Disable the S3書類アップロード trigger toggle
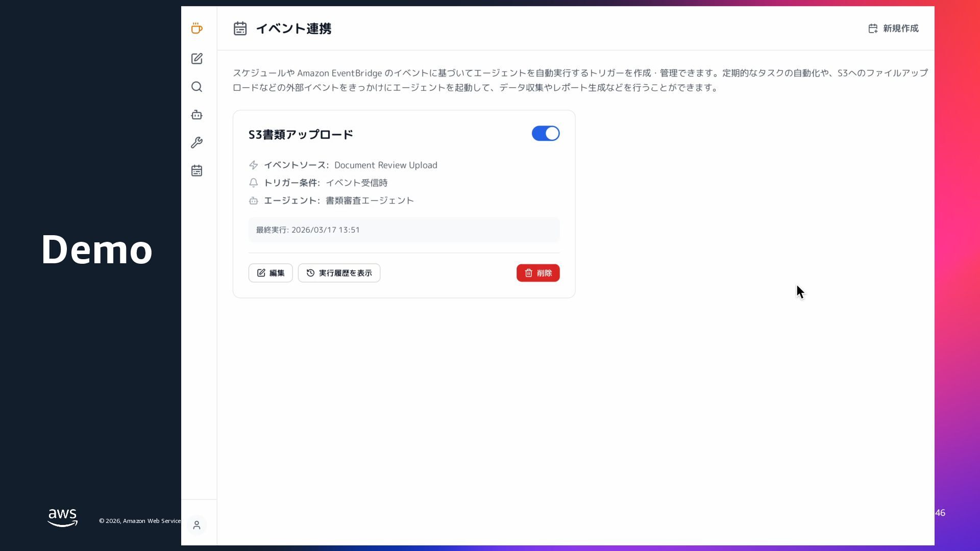Viewport: 980px width, 551px height. [545, 134]
